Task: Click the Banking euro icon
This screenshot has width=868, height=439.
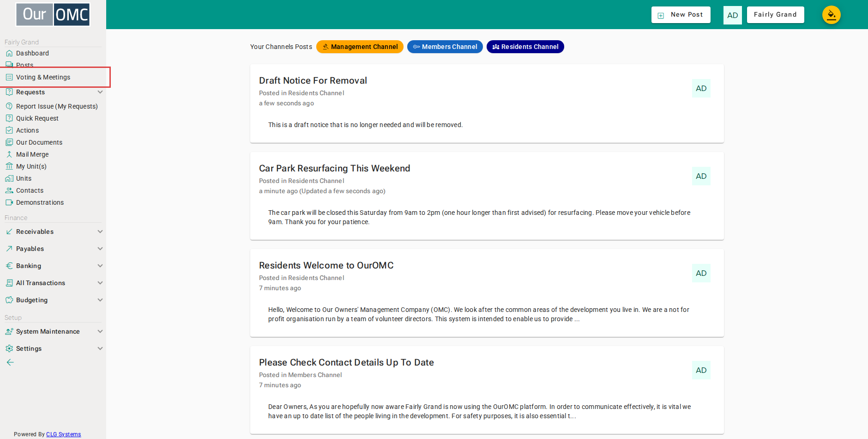Action: [x=9, y=266]
